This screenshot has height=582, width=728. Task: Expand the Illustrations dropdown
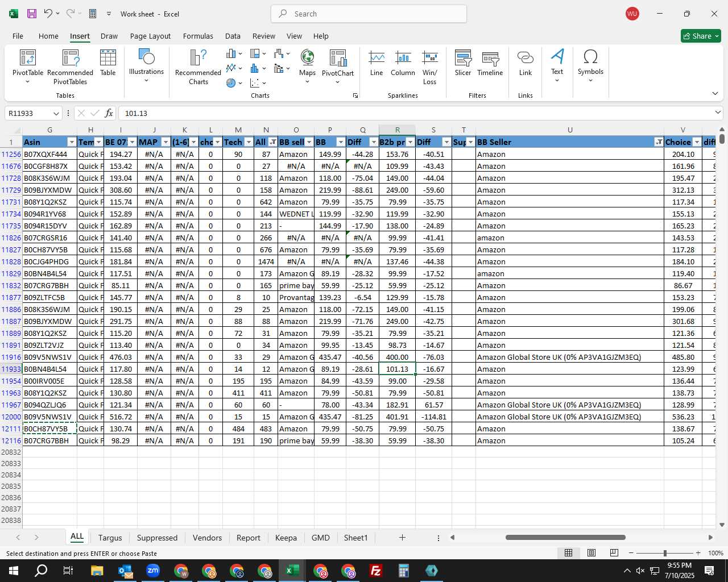click(146, 66)
